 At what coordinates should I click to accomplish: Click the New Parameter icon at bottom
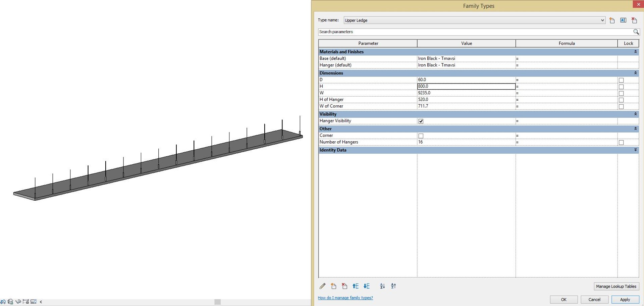tap(333, 286)
